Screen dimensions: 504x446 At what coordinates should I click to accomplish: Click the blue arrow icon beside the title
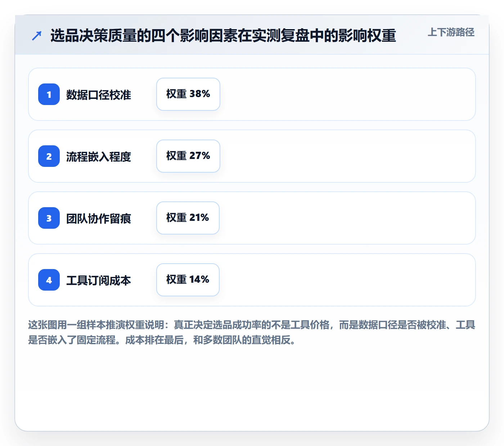(x=37, y=36)
